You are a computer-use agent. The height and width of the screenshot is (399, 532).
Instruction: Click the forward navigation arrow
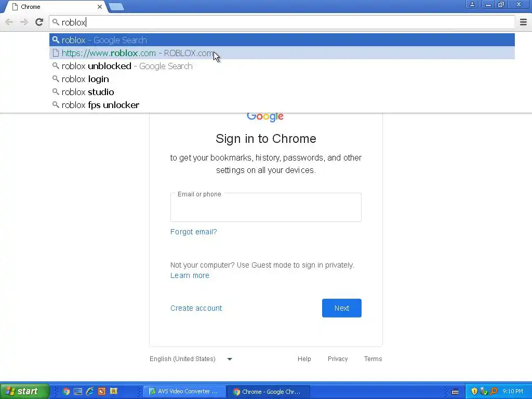coord(24,22)
